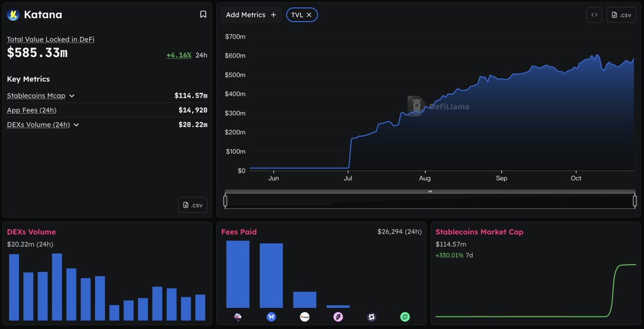Remove the TVL metric chip

(309, 15)
